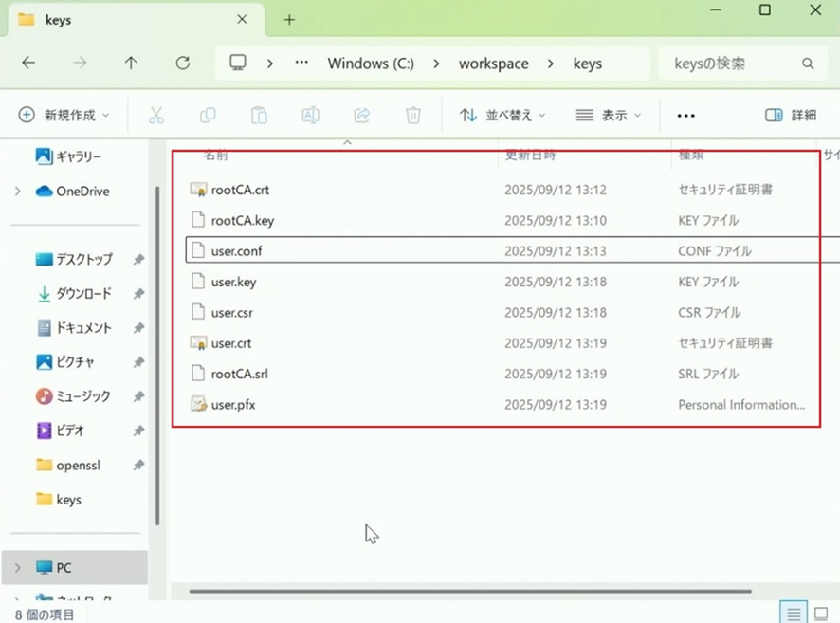Screen dimensions: 840x623
Task: Click the Delete trash can icon
Action: (413, 115)
